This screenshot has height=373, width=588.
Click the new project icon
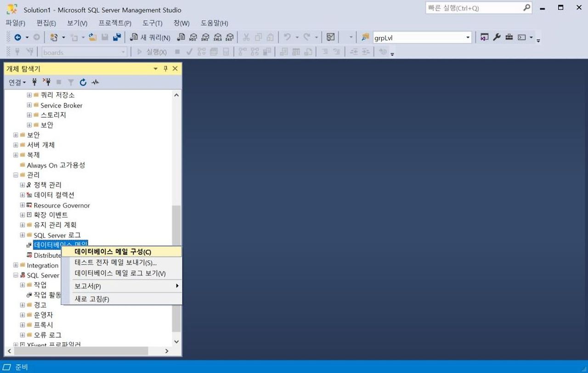[54, 38]
